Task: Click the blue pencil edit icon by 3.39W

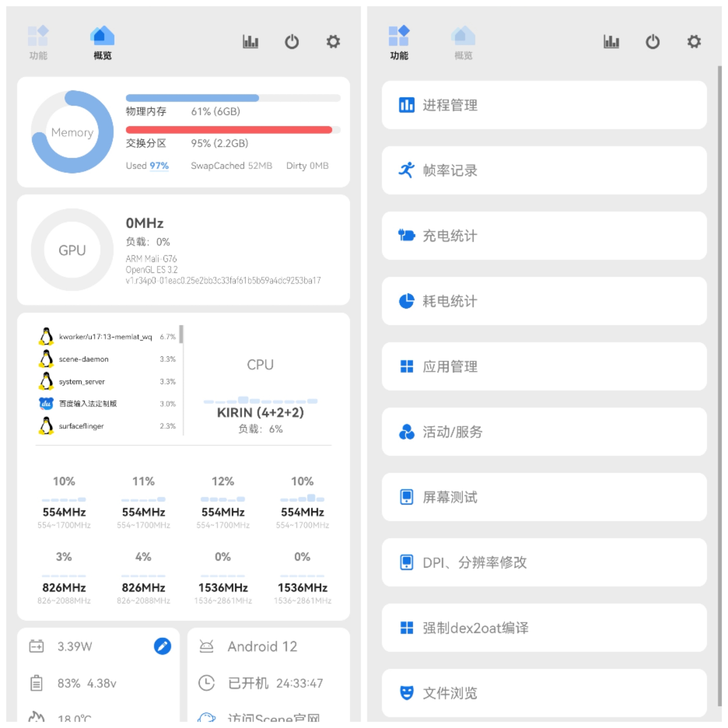Action: pos(162,646)
